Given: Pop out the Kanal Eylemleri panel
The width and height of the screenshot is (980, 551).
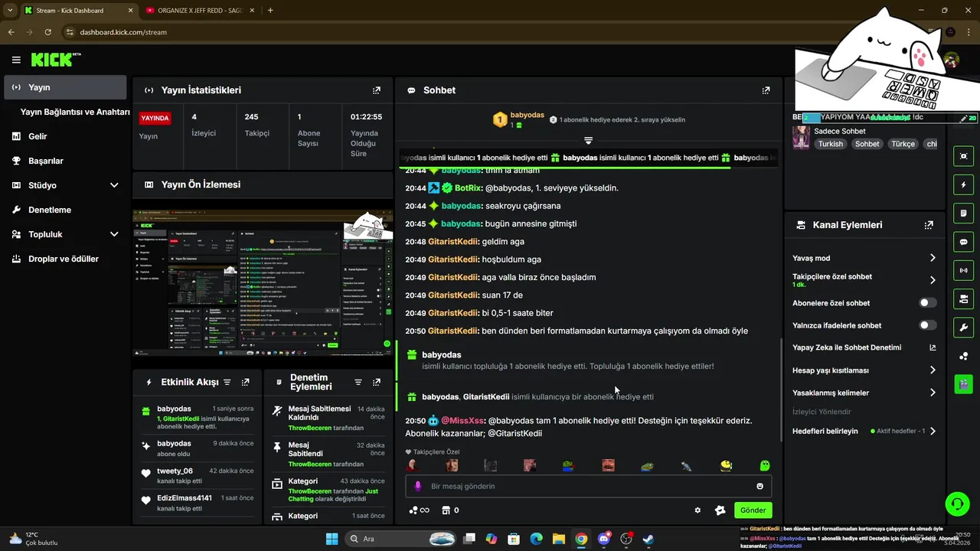Looking at the screenshot, I should point(929,225).
